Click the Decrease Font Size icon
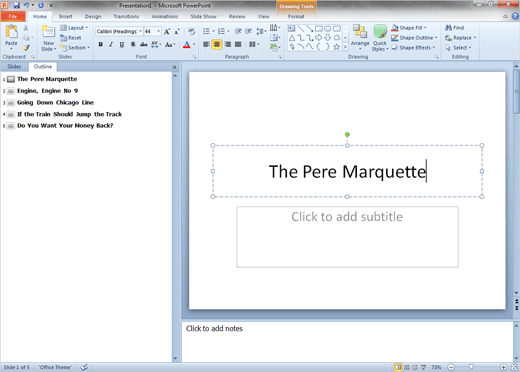The height and width of the screenshot is (372, 520). pyautogui.click(x=177, y=31)
